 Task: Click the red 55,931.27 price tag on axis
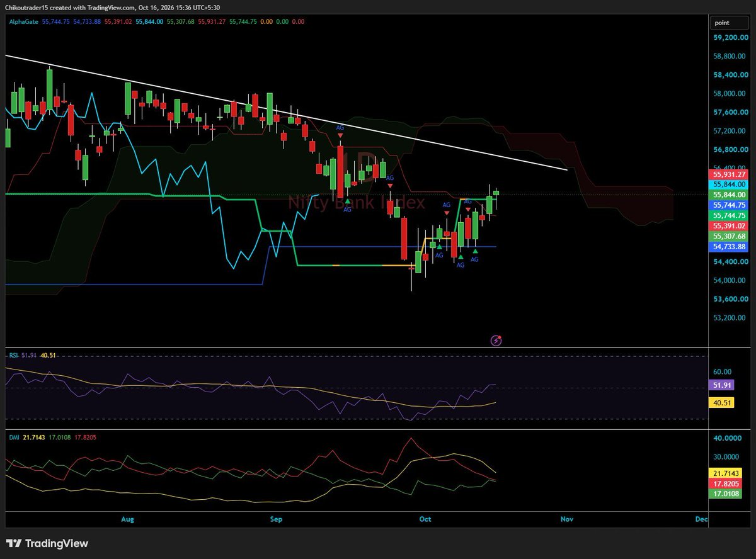pos(729,174)
